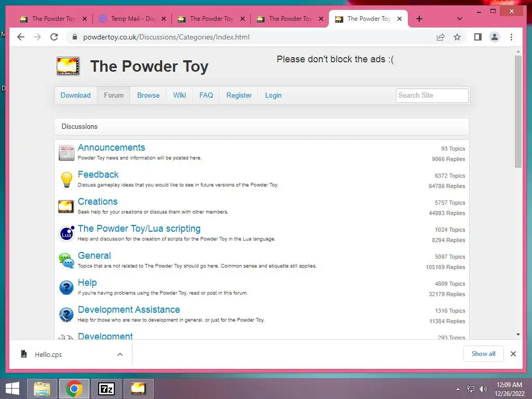Reload the page with refresh icon
This screenshot has width=532, height=399.
pyautogui.click(x=54, y=37)
